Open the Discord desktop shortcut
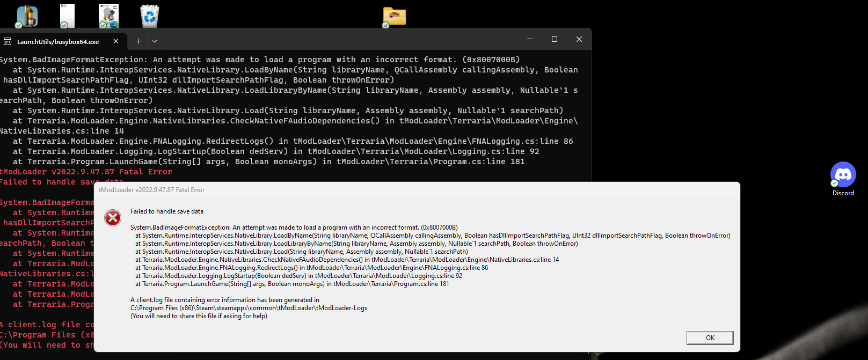868x360 pixels. [843, 179]
